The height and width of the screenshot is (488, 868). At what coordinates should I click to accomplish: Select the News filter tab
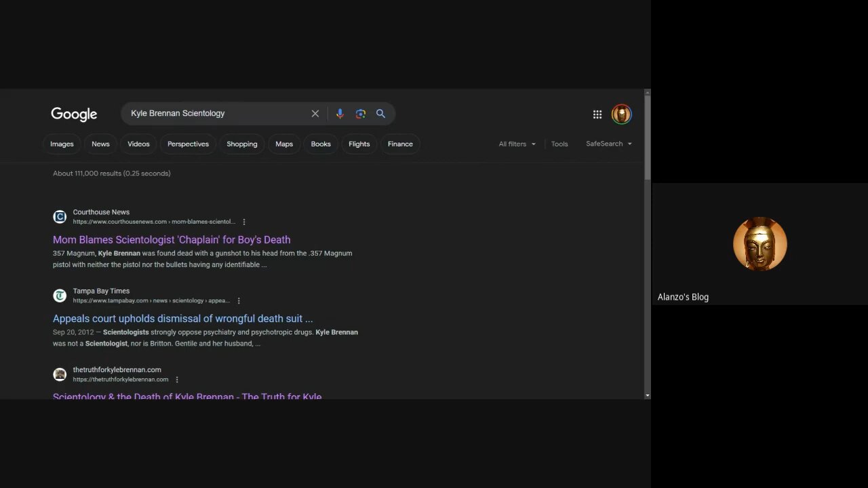point(100,144)
